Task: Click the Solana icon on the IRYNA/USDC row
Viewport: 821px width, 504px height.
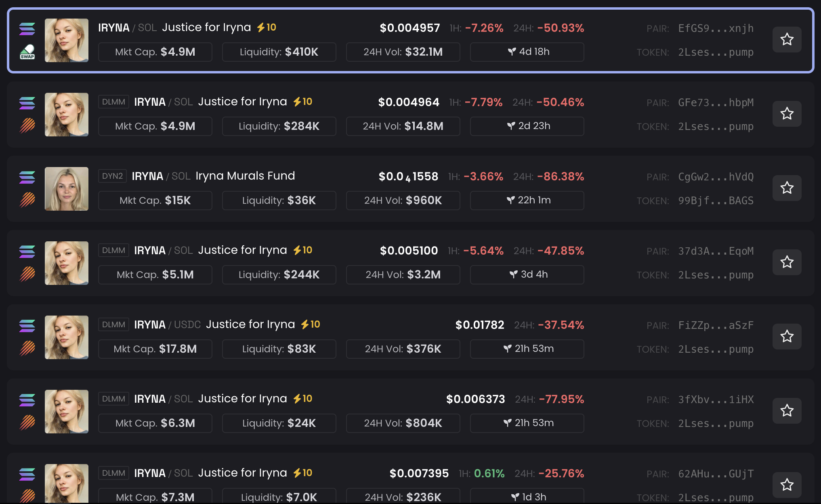Action: [27, 326]
